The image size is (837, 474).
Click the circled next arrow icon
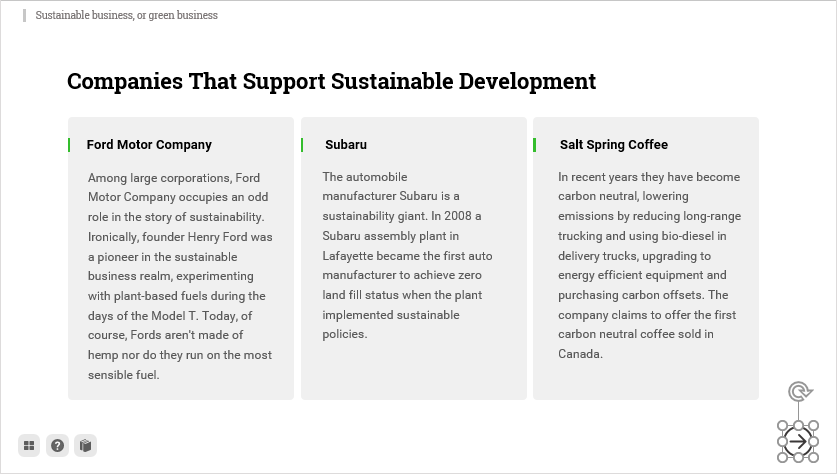tap(798, 442)
